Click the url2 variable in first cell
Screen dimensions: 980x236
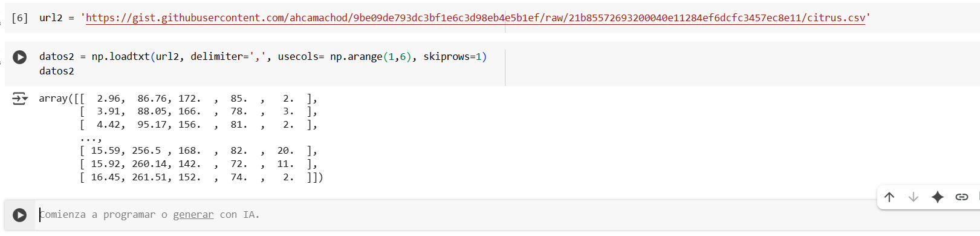[x=51, y=18]
